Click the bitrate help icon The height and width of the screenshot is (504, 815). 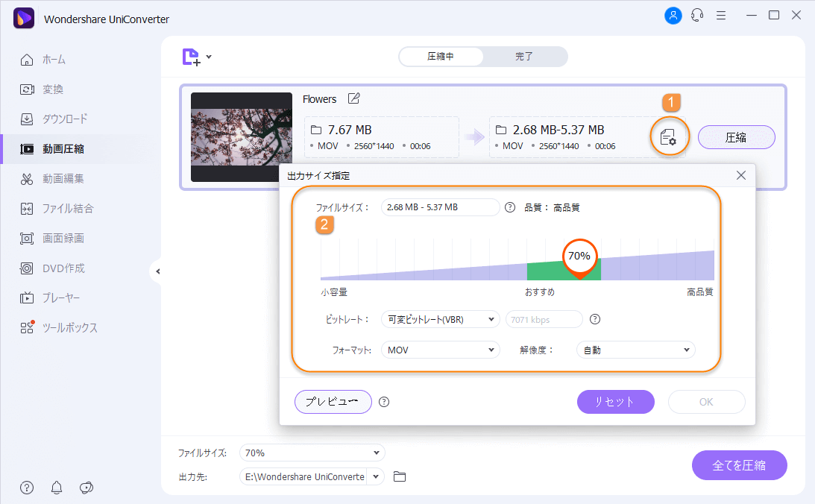(595, 319)
